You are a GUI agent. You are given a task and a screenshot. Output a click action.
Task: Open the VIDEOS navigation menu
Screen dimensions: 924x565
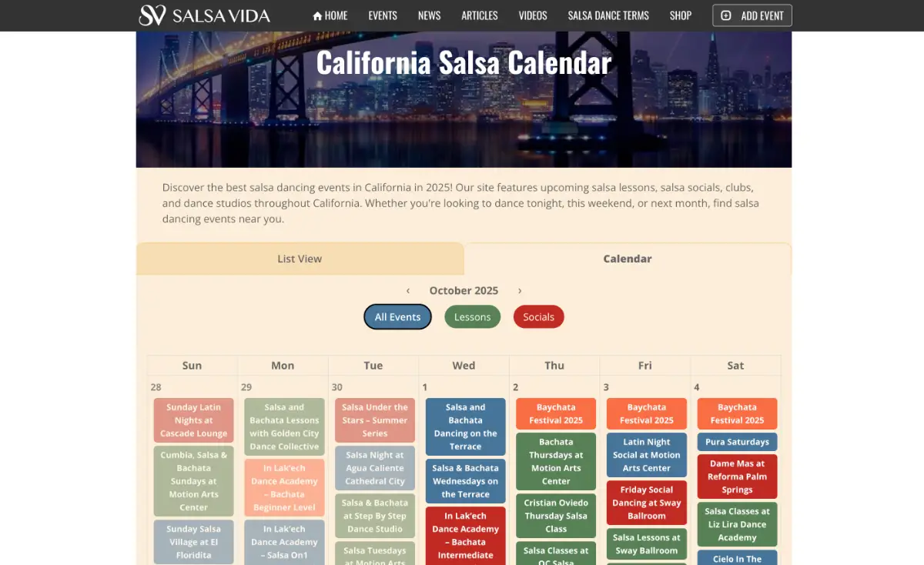coord(532,15)
